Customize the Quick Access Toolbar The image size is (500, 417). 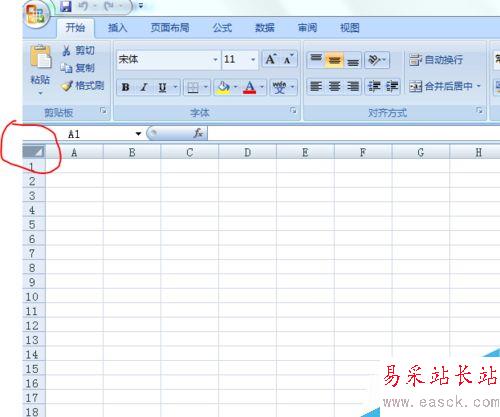click(141, 6)
